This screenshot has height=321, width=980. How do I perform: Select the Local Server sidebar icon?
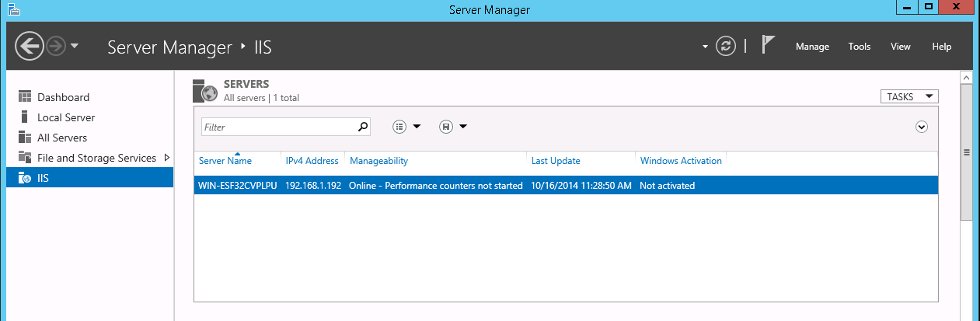(x=24, y=117)
